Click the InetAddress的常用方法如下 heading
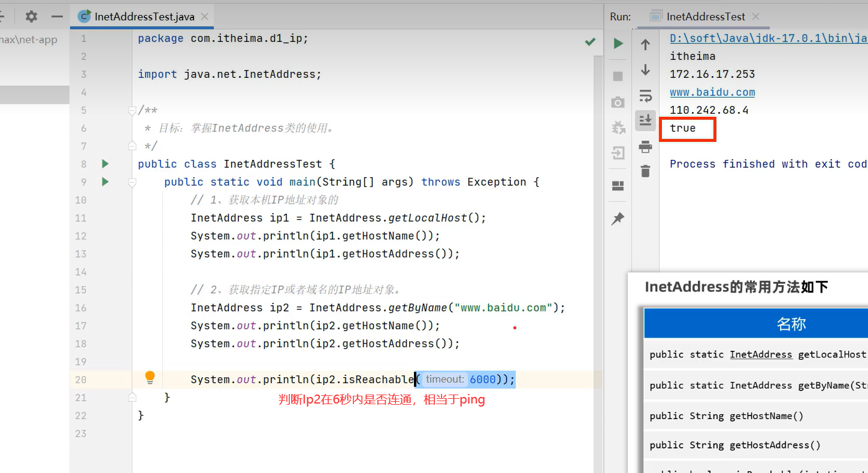The image size is (868, 473). pyautogui.click(x=736, y=287)
